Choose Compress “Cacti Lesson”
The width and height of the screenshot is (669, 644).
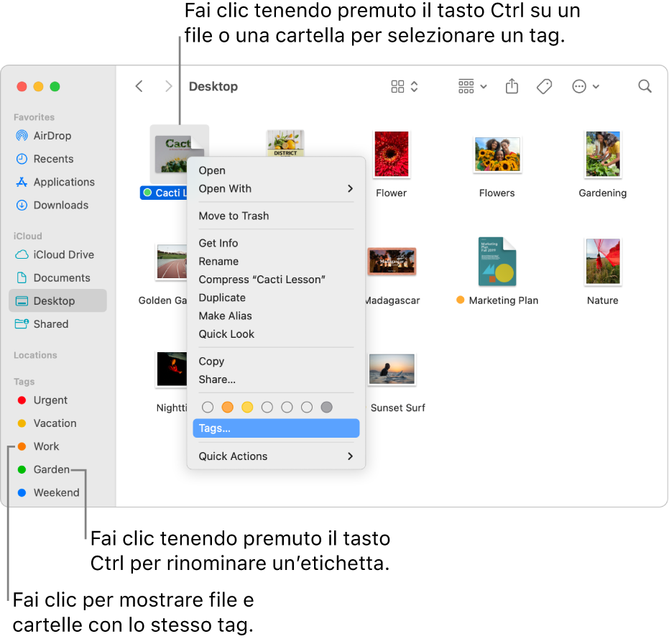276,280
